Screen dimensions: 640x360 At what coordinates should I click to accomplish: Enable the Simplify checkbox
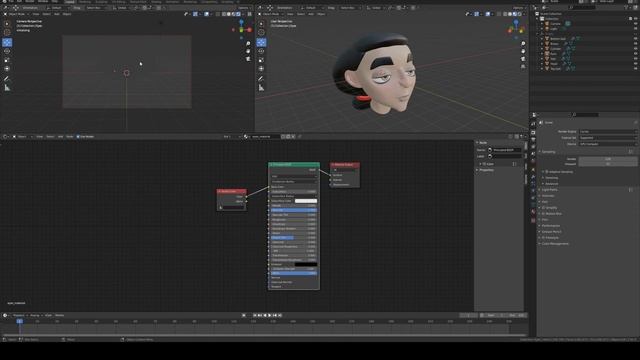point(543,208)
